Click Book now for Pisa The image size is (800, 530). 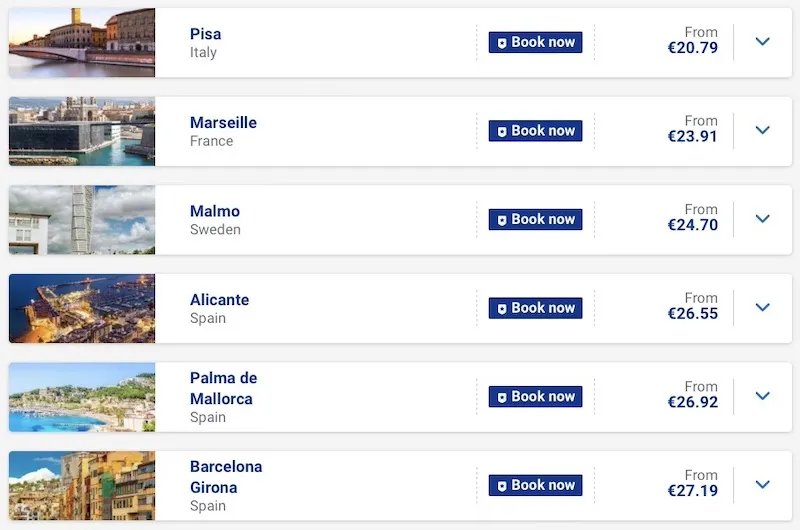coord(535,42)
